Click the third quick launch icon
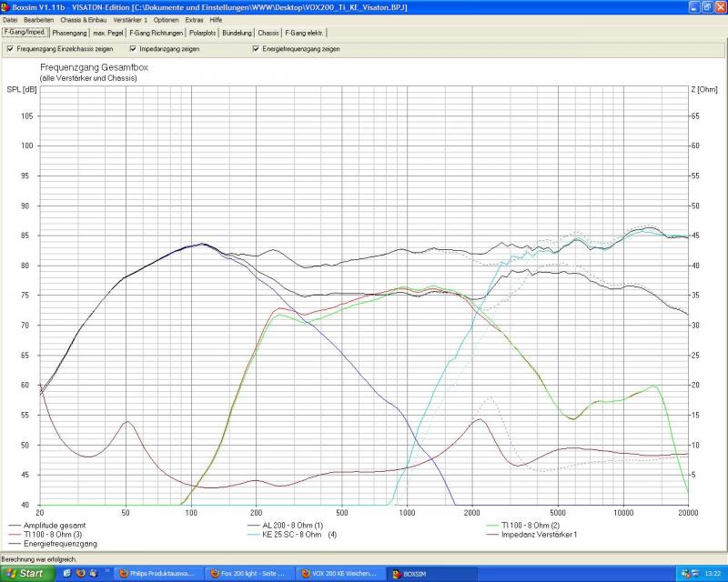728x582 pixels. click(x=93, y=574)
